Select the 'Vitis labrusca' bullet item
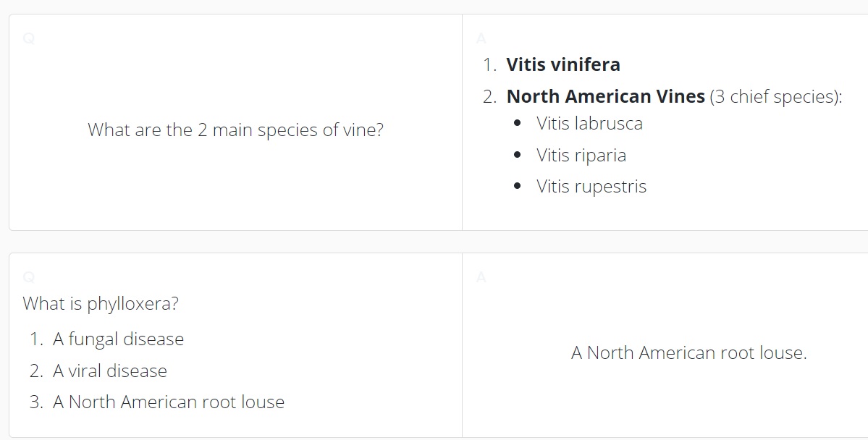 (589, 124)
